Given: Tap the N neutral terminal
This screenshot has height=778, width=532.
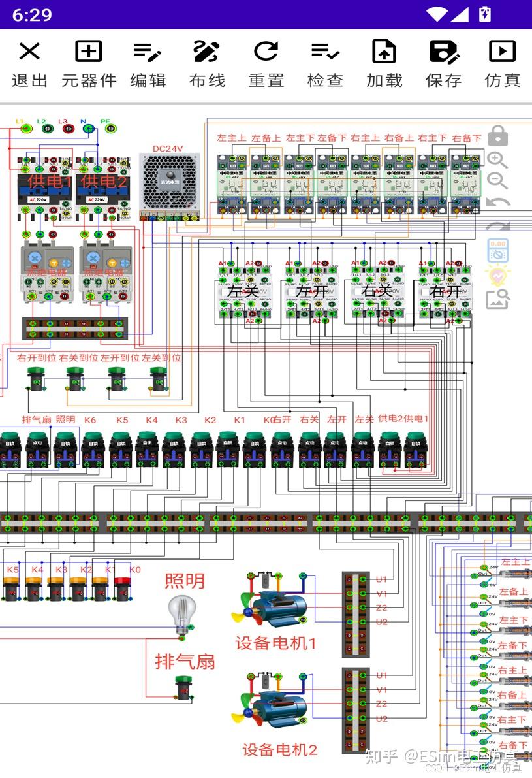Looking at the screenshot, I should (88, 129).
